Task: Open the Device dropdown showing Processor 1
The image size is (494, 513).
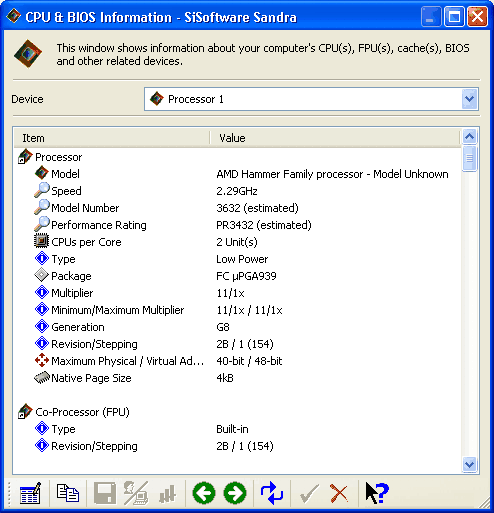Action: click(x=311, y=99)
